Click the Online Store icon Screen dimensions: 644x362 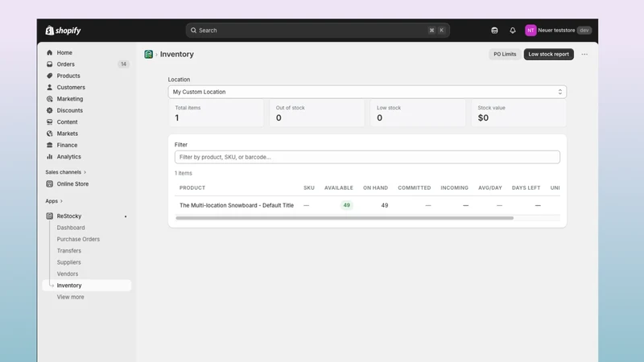pyautogui.click(x=50, y=184)
